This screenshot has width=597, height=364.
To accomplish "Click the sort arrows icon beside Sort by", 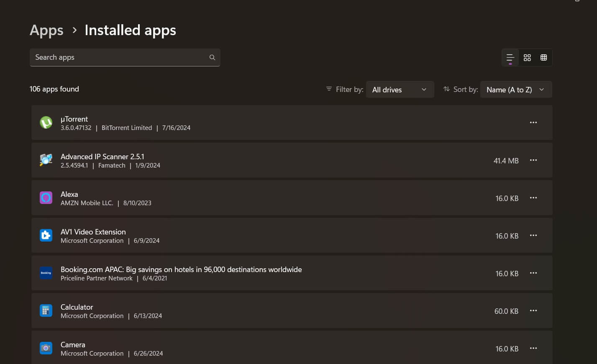I will click(446, 89).
